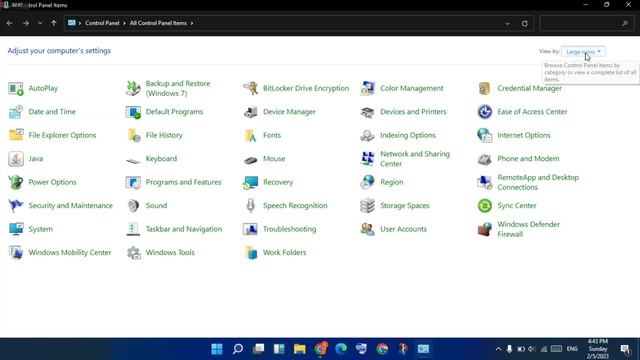Image resolution: width=640 pixels, height=360 pixels.
Task: Open the Work Folders link
Action: [x=284, y=253]
